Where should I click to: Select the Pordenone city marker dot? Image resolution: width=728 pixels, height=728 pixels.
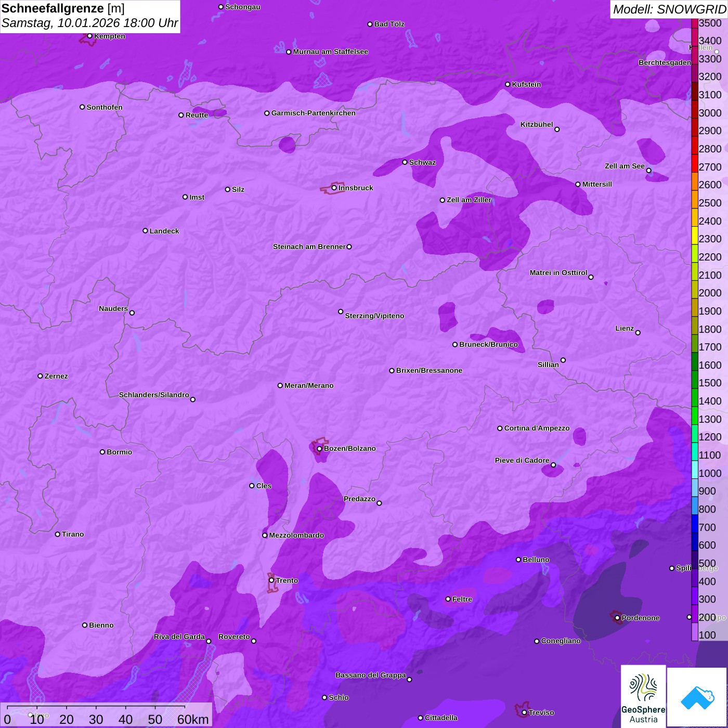(x=617, y=618)
